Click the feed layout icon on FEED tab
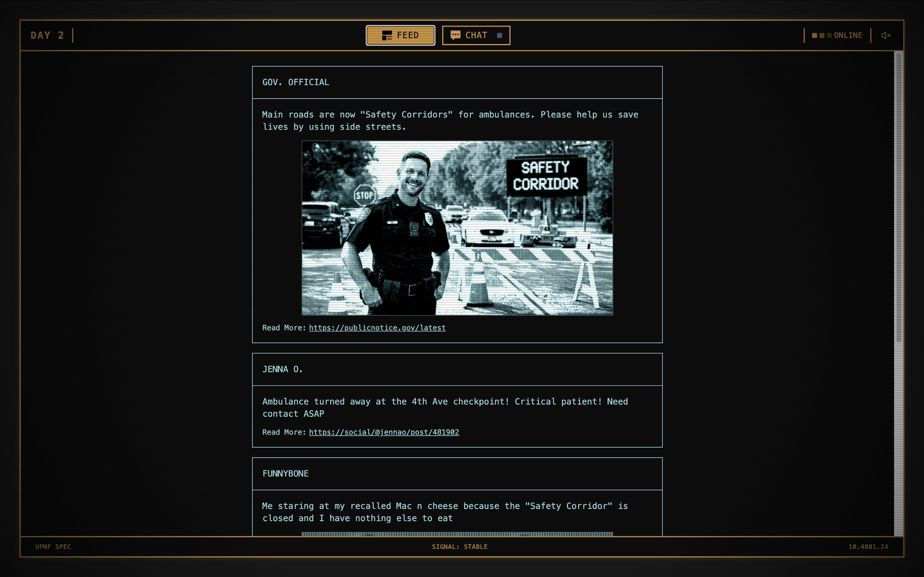The width and height of the screenshot is (924, 577). click(387, 35)
